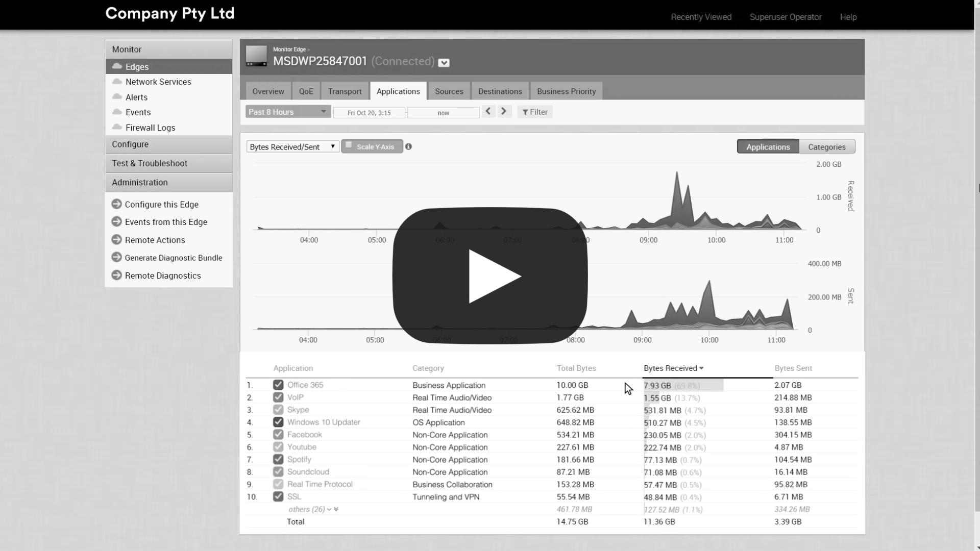
Task: Click the Generate Diagnostic Bundle icon
Action: [x=116, y=257]
